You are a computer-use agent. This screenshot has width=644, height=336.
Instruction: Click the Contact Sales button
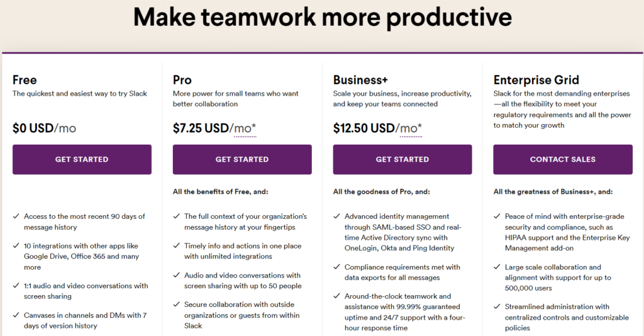click(x=563, y=159)
